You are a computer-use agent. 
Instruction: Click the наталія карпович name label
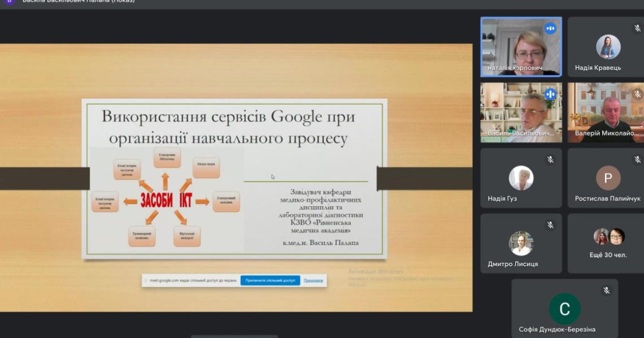[515, 68]
